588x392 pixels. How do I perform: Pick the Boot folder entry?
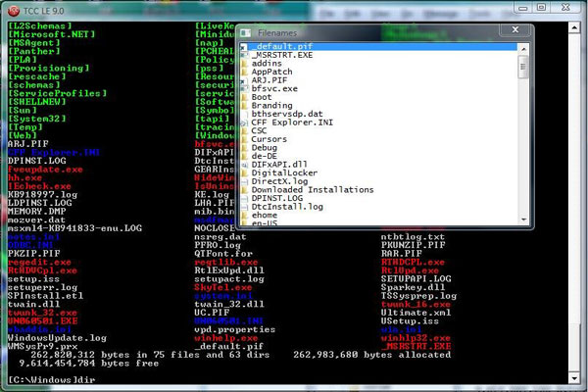pyautogui.click(x=263, y=97)
